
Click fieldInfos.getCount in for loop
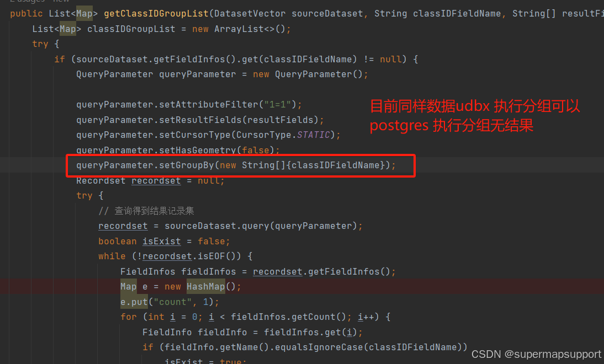click(288, 317)
